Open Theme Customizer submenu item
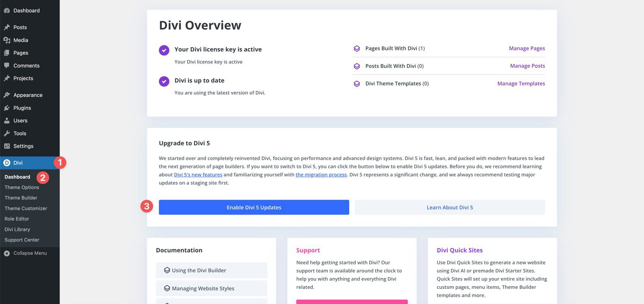 pos(26,208)
